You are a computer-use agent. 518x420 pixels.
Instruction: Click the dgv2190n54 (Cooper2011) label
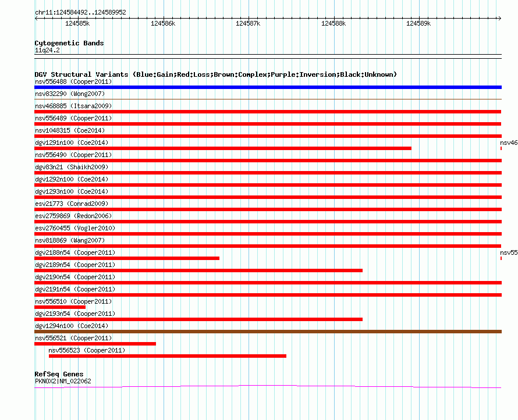coord(75,277)
